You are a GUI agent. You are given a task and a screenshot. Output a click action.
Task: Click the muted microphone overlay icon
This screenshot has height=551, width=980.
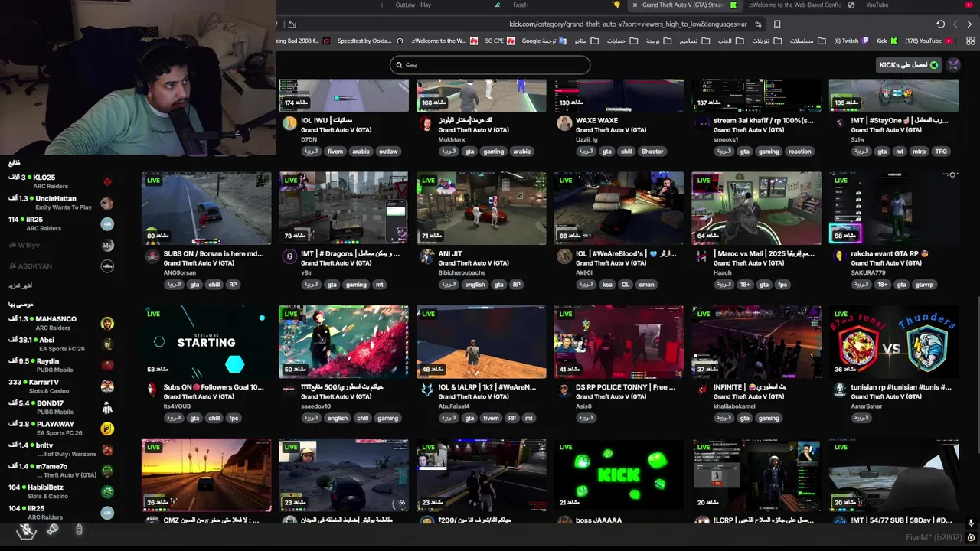27,530
